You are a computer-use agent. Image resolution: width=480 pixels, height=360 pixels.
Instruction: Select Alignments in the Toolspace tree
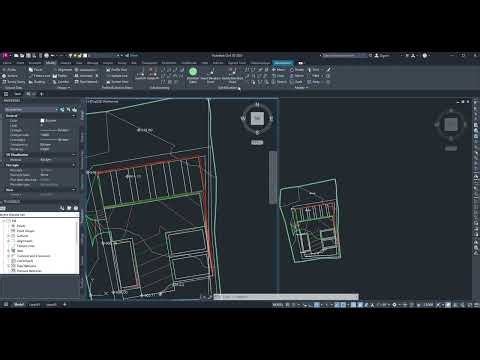click(x=24, y=241)
